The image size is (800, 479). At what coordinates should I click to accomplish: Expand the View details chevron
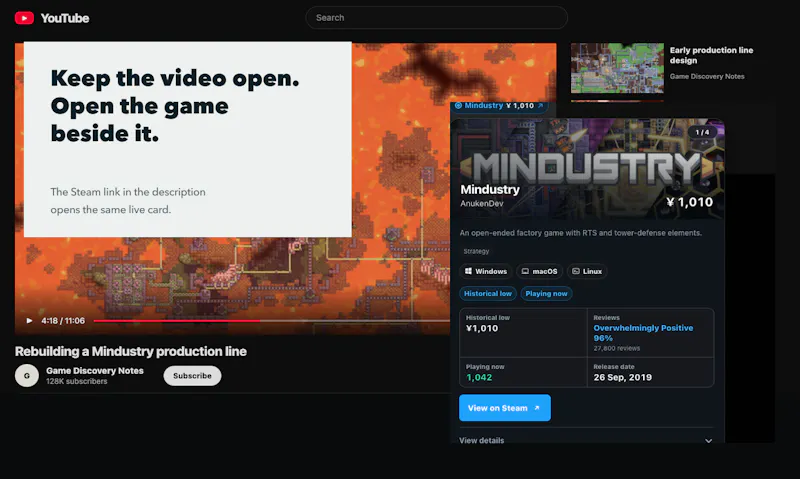(x=708, y=441)
